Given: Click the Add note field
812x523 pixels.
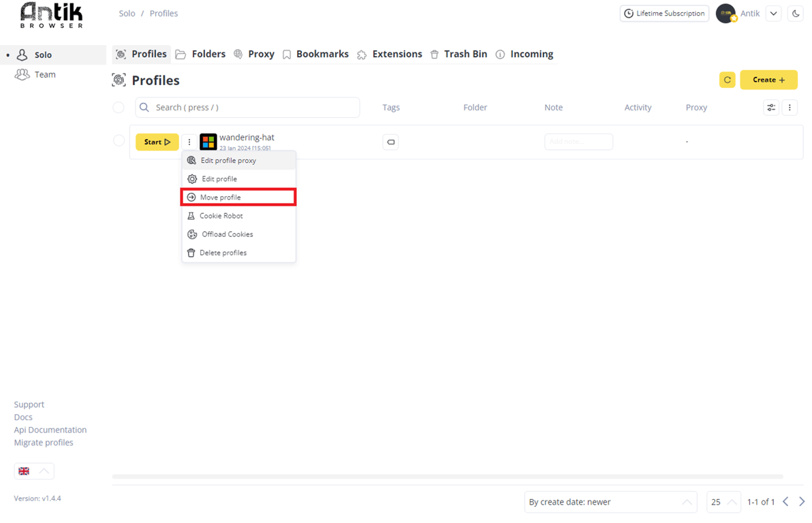Looking at the screenshot, I should tap(578, 142).
